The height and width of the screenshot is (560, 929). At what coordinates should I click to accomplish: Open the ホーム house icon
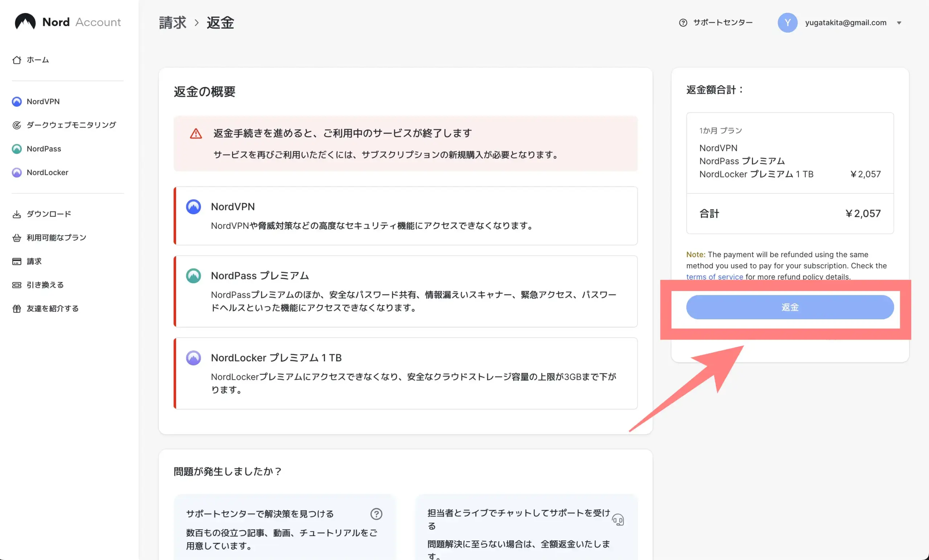pos(17,60)
